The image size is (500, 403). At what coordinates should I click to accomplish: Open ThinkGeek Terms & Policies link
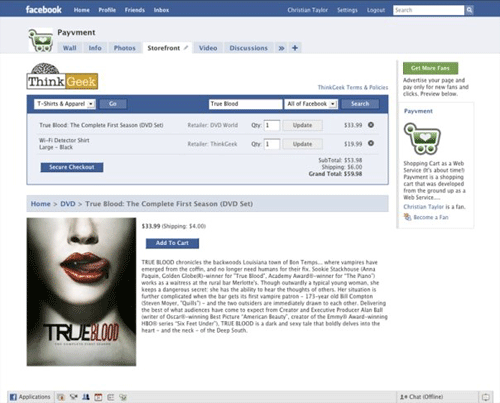(353, 87)
